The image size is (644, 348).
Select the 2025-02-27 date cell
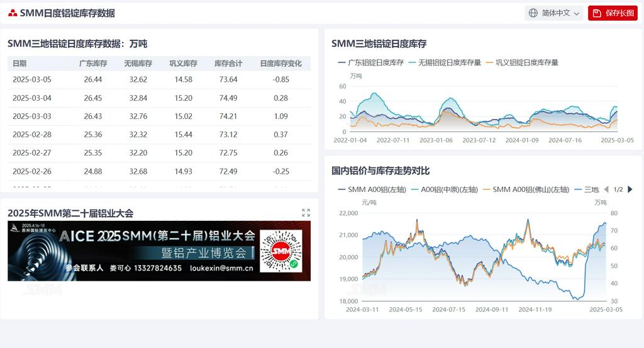(32, 153)
